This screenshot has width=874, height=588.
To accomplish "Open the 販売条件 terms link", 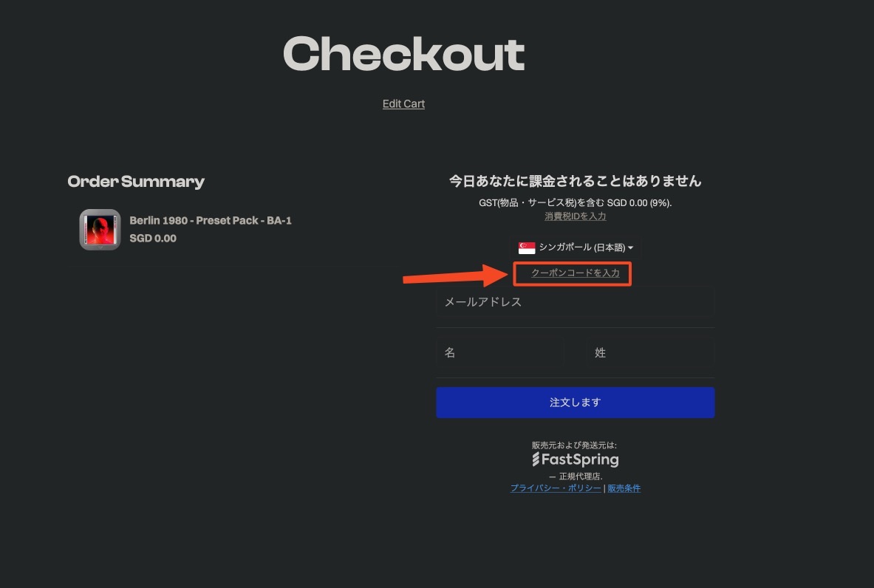I will (624, 488).
